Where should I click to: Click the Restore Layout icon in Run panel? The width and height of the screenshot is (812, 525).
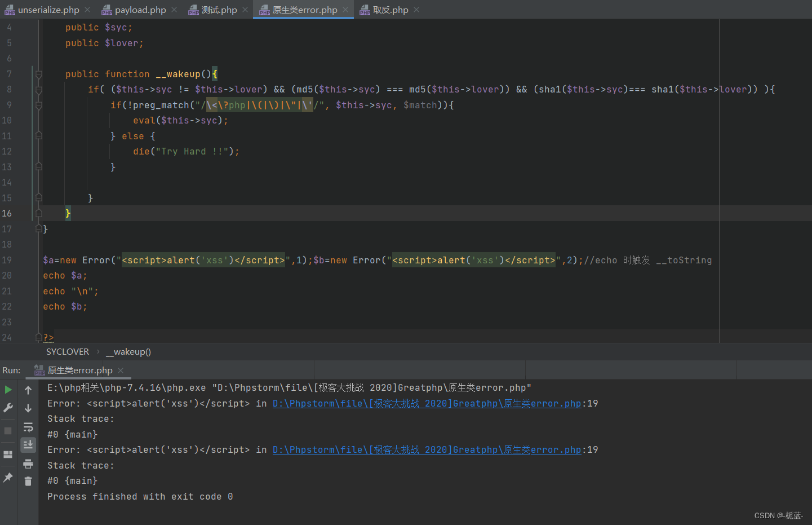coord(8,455)
